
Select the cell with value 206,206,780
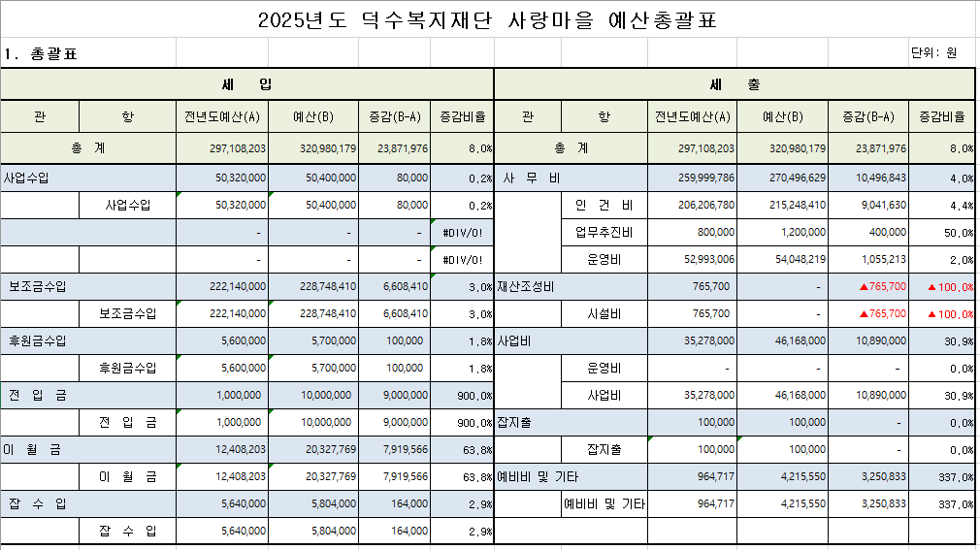pyautogui.click(x=693, y=206)
